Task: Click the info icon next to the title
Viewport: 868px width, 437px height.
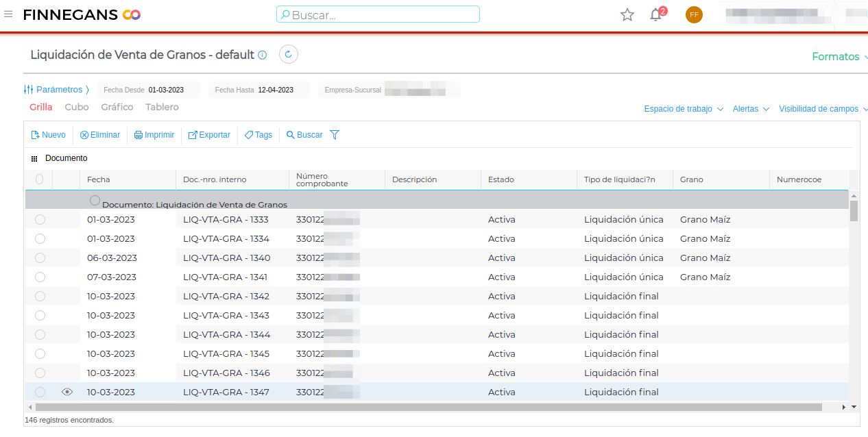Action: 263,55
